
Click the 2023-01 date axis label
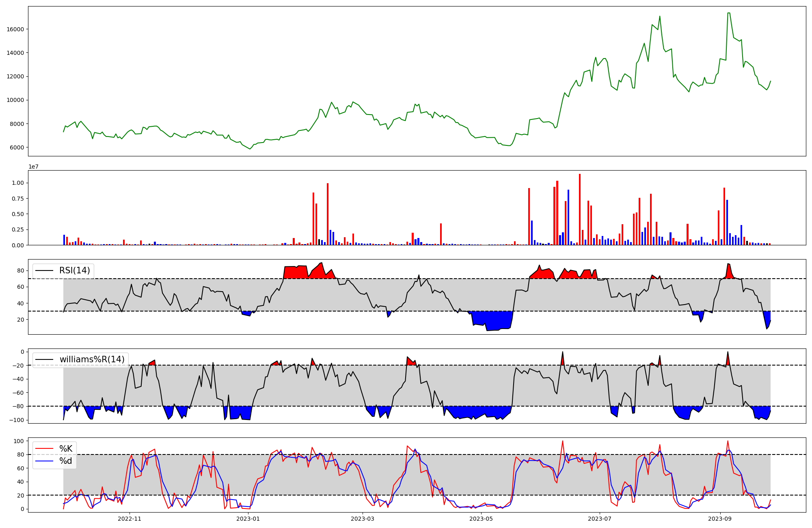(x=248, y=519)
